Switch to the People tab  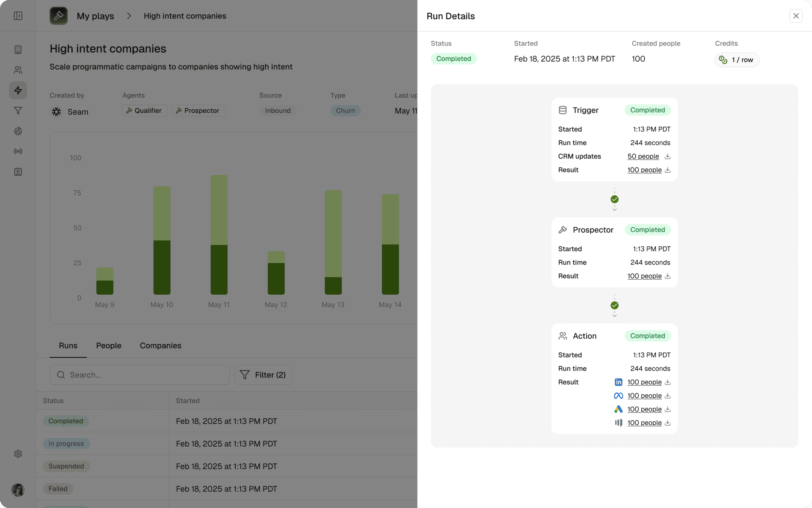point(109,345)
